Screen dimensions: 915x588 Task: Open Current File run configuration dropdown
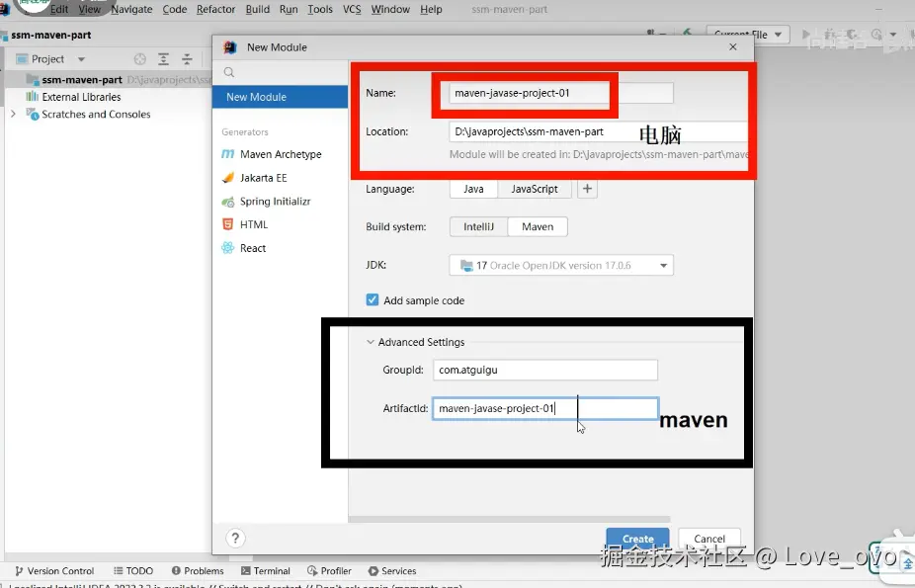tap(748, 35)
